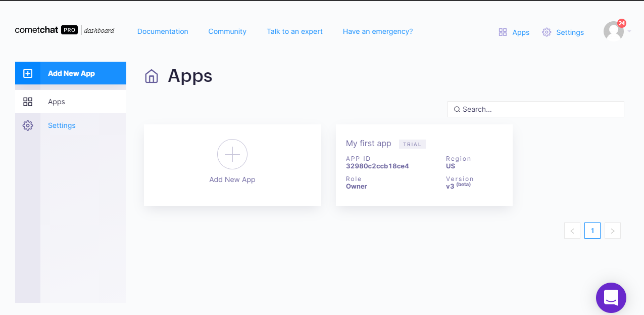Screen dimensions: 644x315
Task: Focus the Search apps input field
Action: pyautogui.click(x=536, y=109)
